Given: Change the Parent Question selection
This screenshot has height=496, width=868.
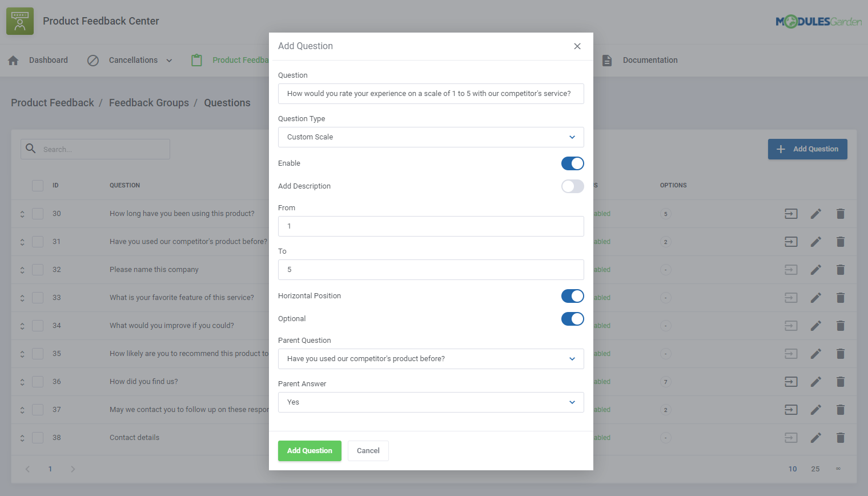Looking at the screenshot, I should (x=431, y=359).
